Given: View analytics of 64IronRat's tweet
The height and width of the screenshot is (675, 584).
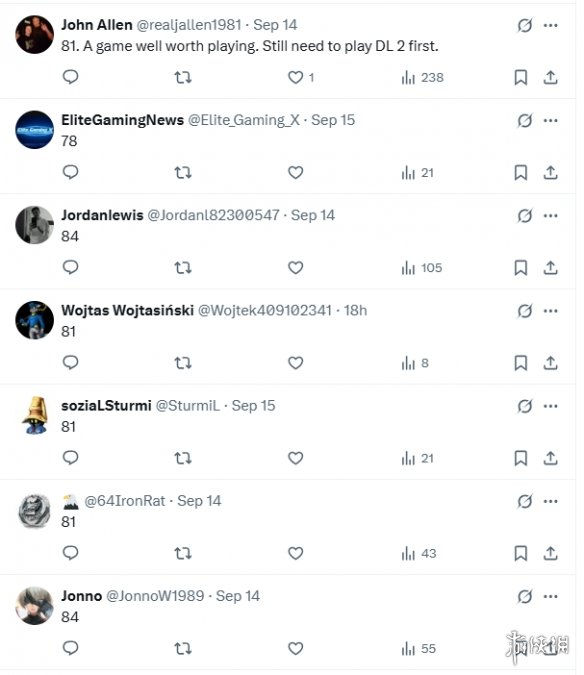Looking at the screenshot, I should click(419, 553).
